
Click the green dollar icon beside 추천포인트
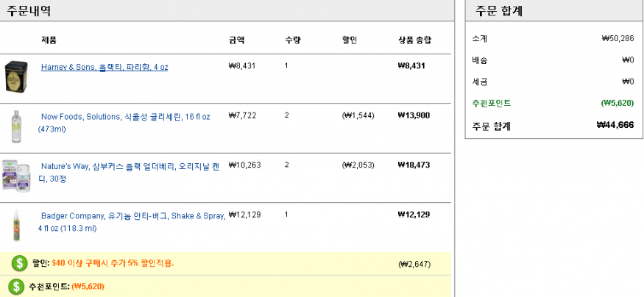tap(16, 287)
